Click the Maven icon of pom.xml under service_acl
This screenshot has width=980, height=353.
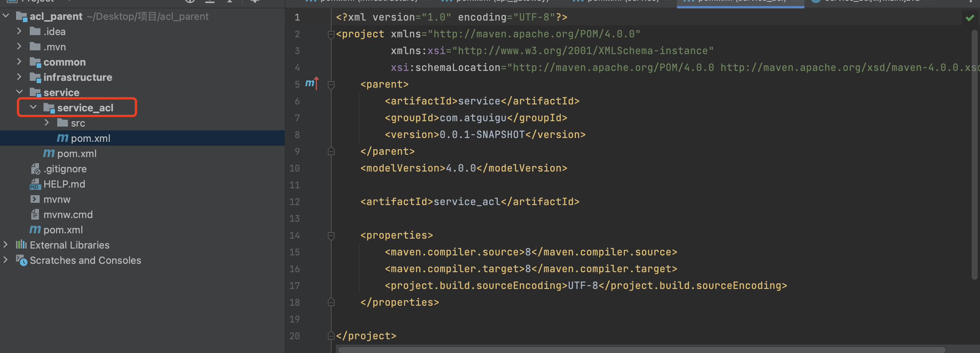pyautogui.click(x=62, y=138)
